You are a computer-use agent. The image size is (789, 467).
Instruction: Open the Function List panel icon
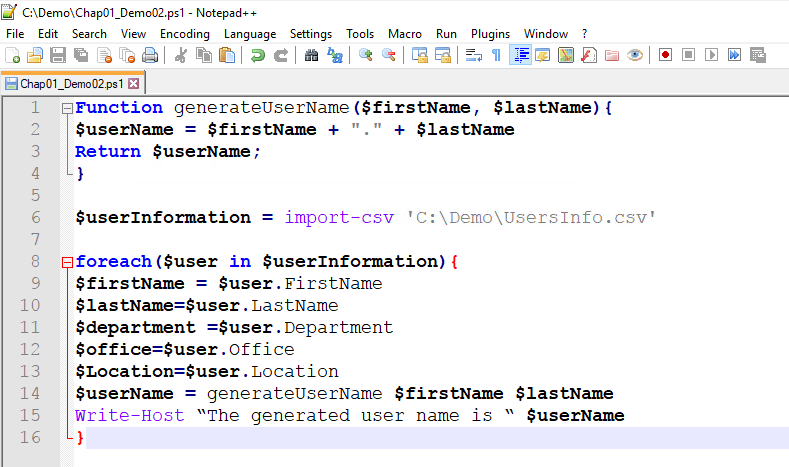point(589,55)
